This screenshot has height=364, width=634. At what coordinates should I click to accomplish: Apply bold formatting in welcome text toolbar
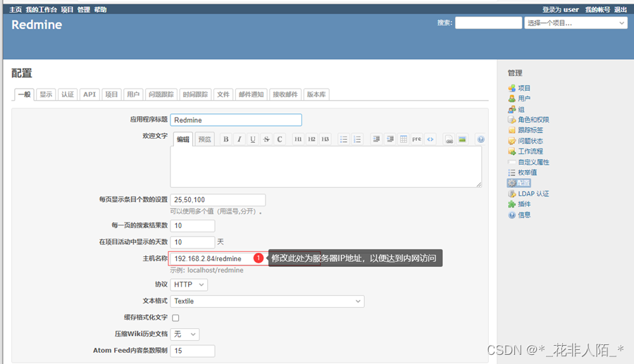[x=225, y=139]
